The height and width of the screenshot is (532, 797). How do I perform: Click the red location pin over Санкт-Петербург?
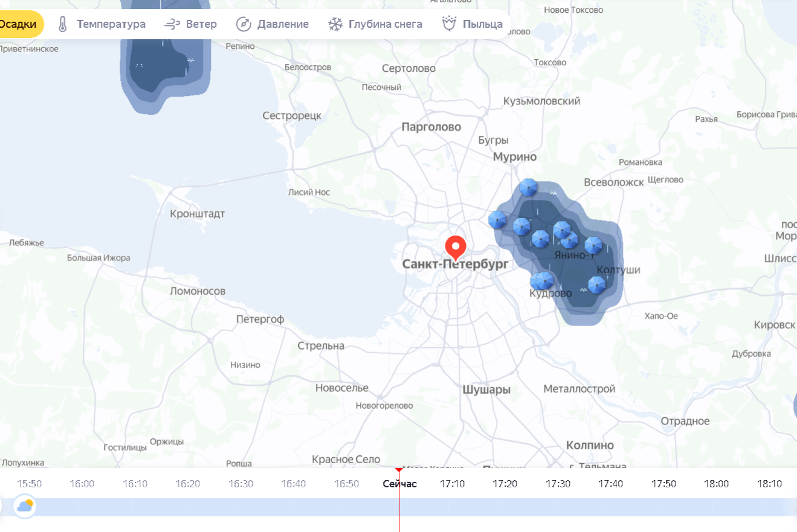tap(454, 248)
